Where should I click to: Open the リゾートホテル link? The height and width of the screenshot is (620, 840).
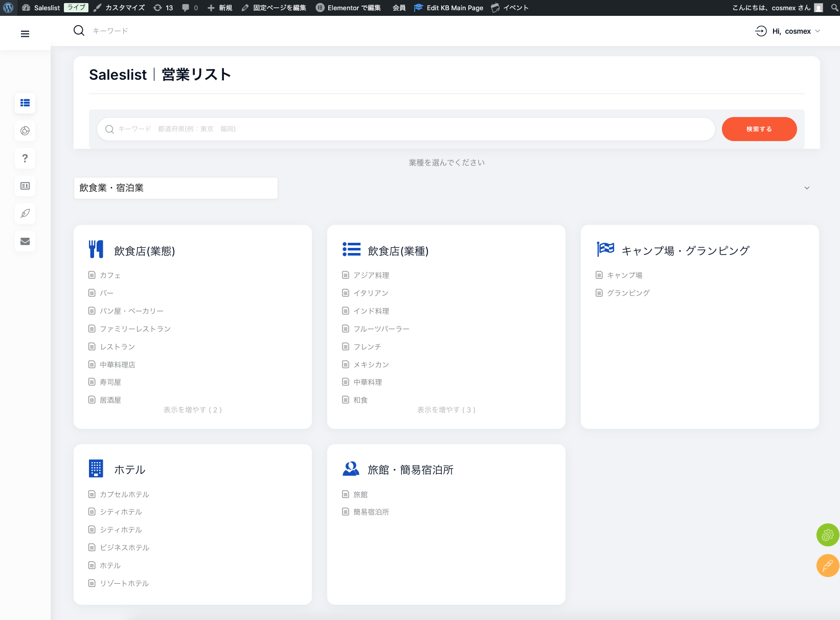(124, 583)
